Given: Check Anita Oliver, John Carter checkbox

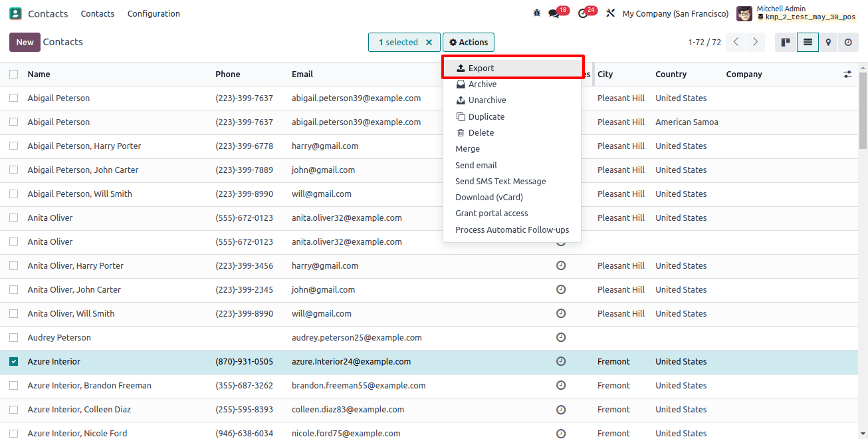Looking at the screenshot, I should click(x=13, y=290).
